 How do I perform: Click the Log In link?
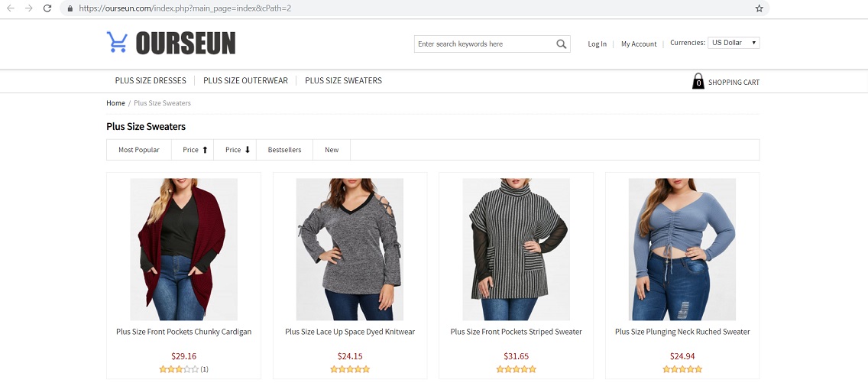(597, 44)
